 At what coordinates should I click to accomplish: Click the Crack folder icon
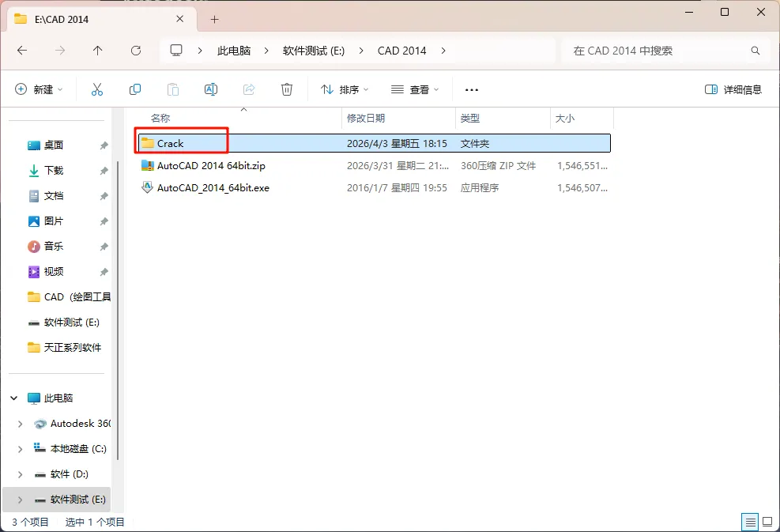pyautogui.click(x=147, y=143)
